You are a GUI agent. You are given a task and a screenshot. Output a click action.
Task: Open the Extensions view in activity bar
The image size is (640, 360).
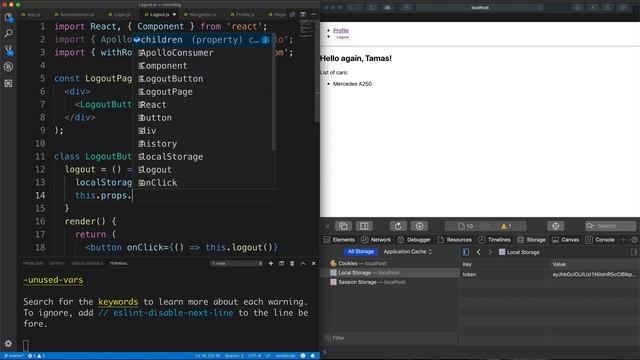point(8,83)
